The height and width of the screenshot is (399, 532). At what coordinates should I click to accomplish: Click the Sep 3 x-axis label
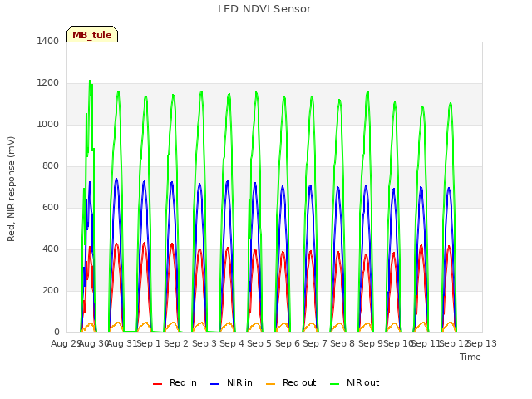204,343
